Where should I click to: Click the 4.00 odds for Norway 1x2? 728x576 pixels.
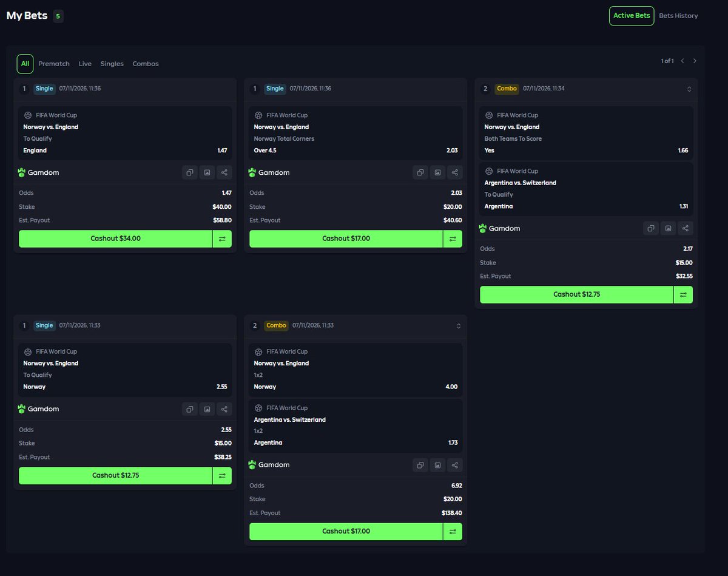click(x=452, y=387)
